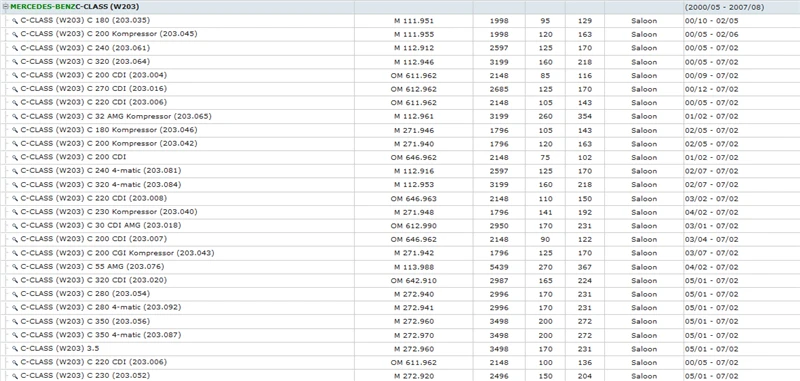Click the displacement value 2950
800x381 pixels.
tap(499, 226)
